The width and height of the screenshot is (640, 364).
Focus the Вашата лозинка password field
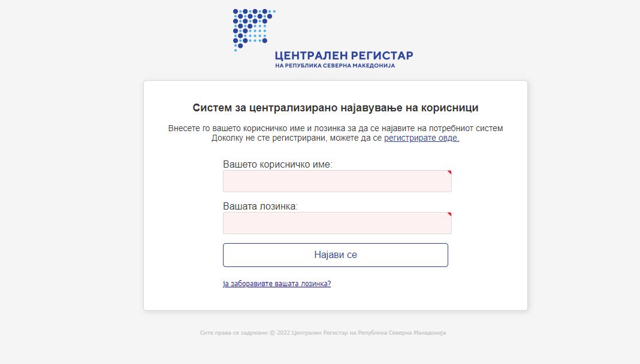pyautogui.click(x=337, y=223)
